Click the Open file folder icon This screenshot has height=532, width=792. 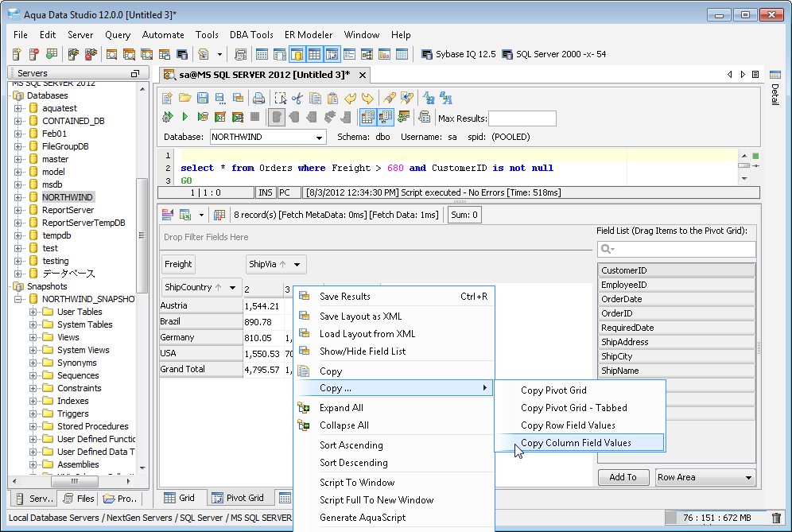[184, 99]
